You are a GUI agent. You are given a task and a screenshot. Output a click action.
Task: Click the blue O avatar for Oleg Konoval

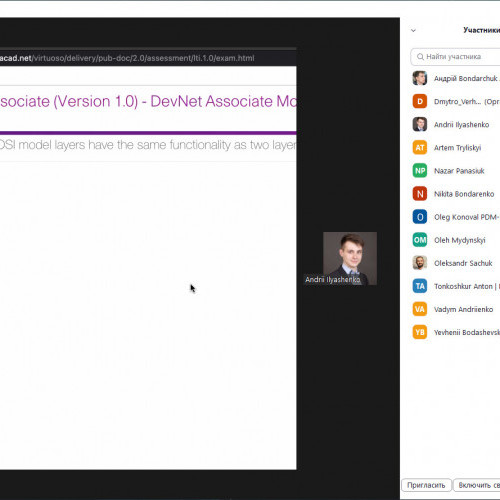click(x=420, y=217)
